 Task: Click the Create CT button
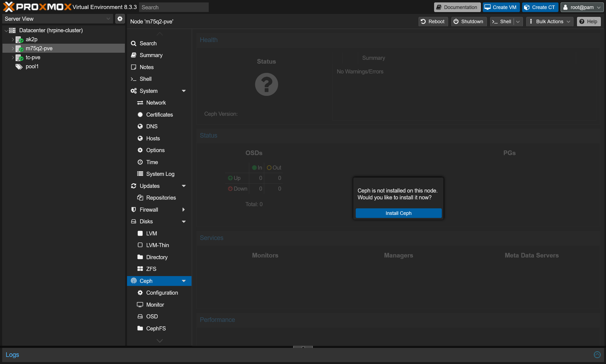coord(540,7)
